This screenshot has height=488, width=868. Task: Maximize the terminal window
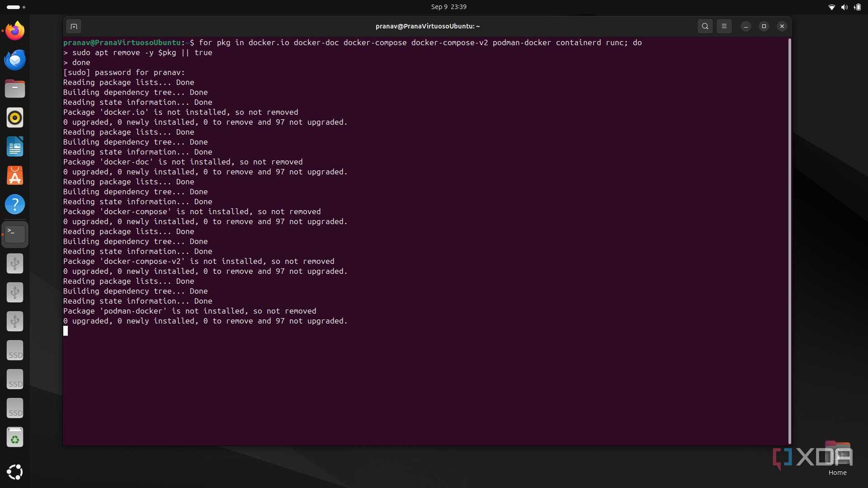pyautogui.click(x=764, y=26)
